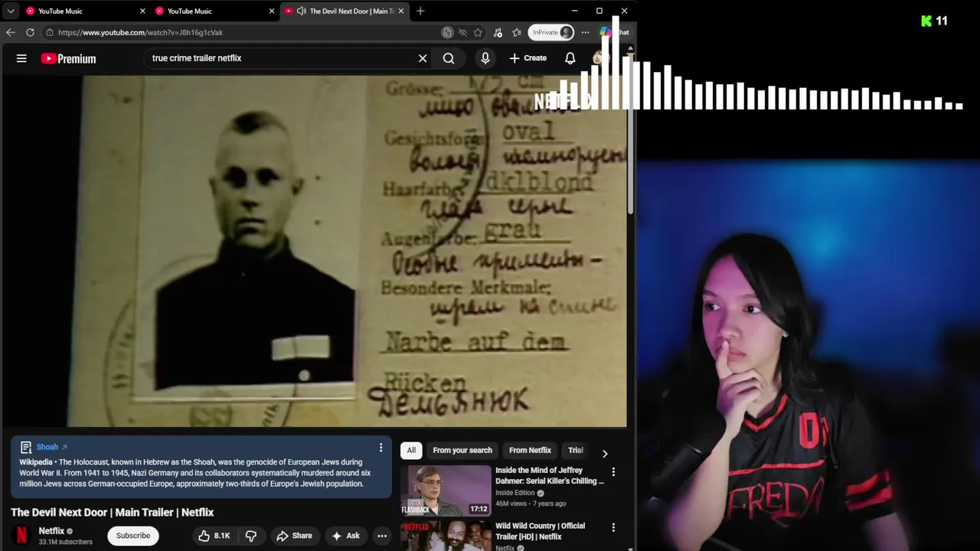Open options for Jeffrey Dahmer video
The image size is (980, 551).
[x=613, y=472]
